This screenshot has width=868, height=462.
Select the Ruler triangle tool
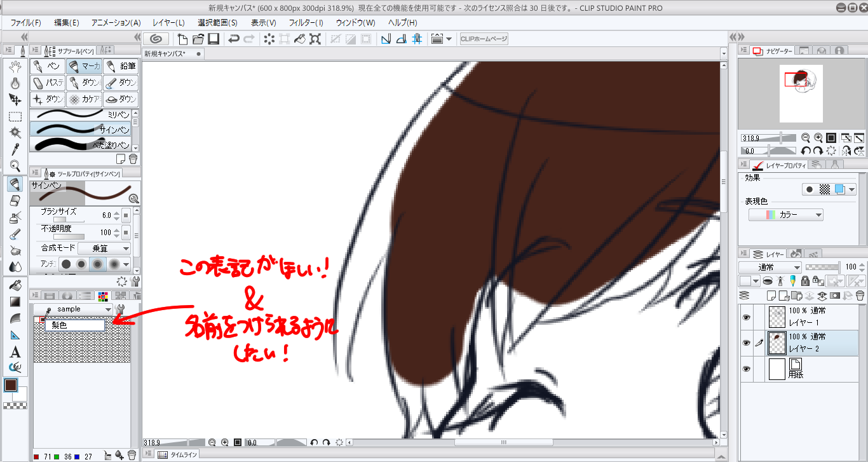tap(16, 335)
